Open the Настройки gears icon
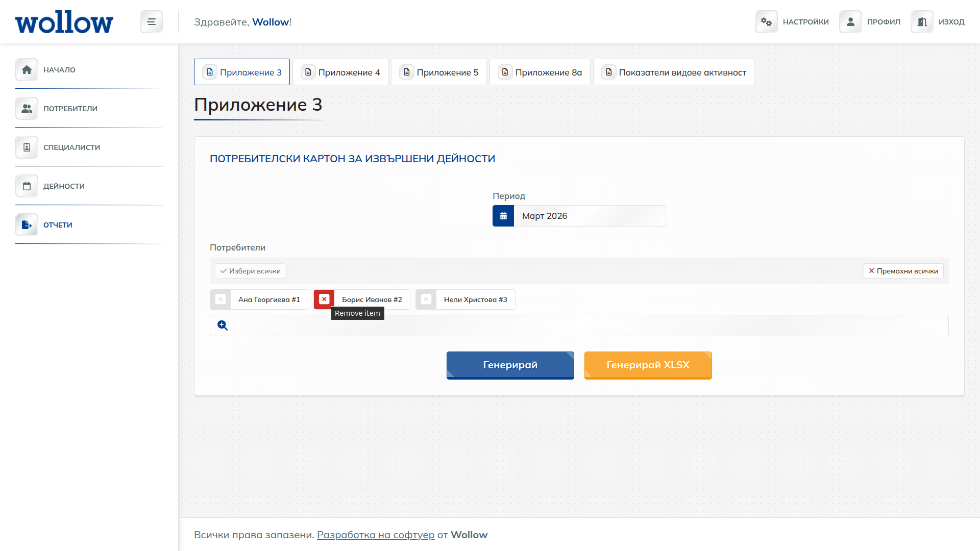The height and width of the screenshot is (551, 980). (x=766, y=21)
